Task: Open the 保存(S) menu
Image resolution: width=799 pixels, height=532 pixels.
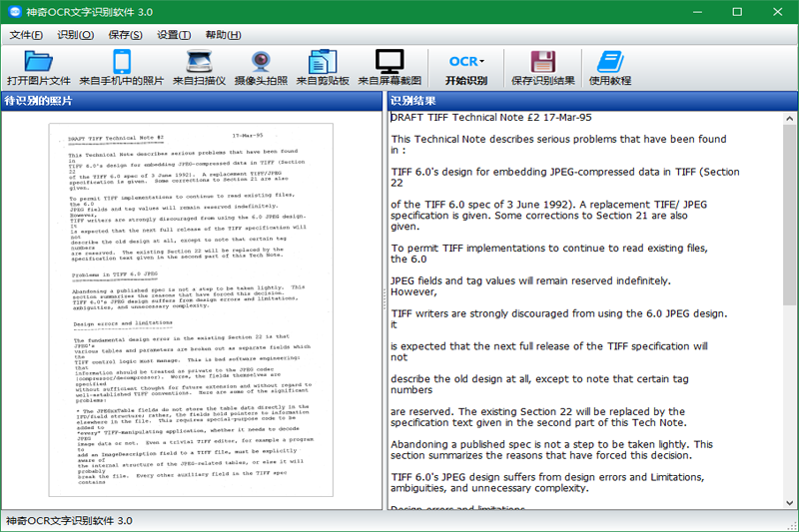Action: 125,35
